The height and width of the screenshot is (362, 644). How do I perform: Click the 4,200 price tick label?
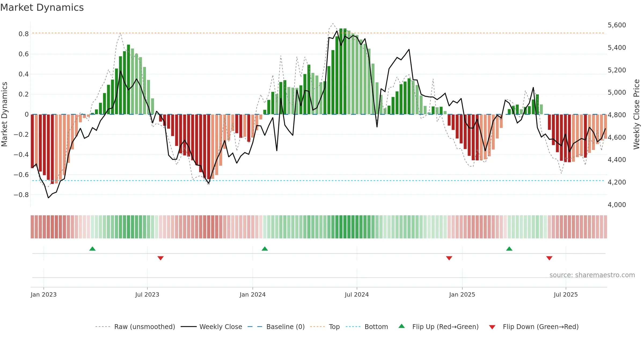coord(617,182)
